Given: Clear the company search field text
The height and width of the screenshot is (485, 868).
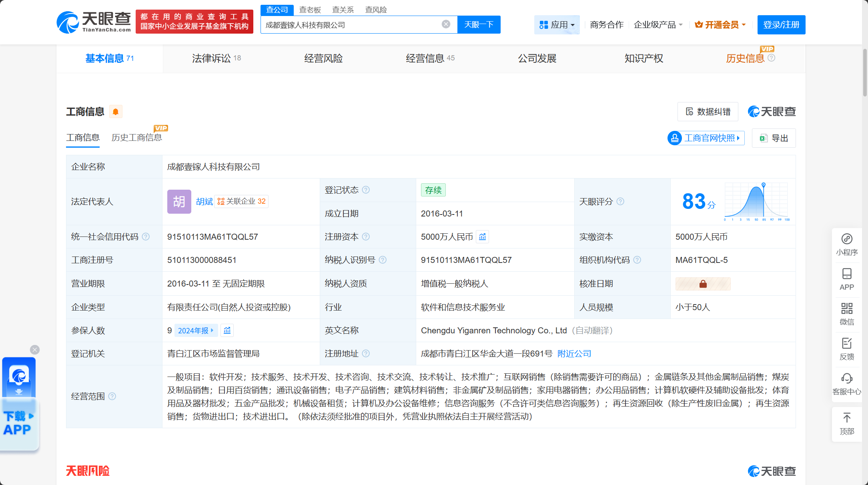Looking at the screenshot, I should (x=446, y=24).
